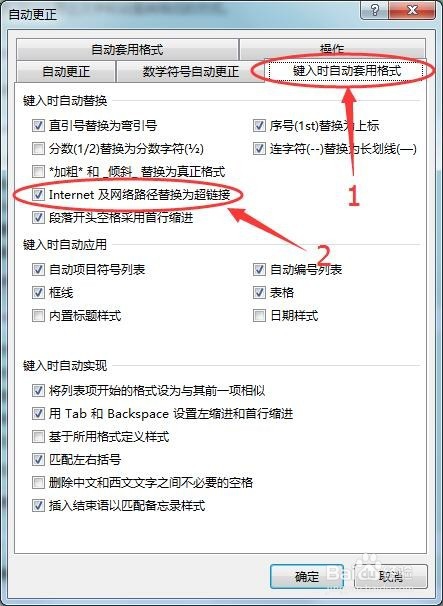Click the help question mark button
Viewport: 443px width, 606px height.
[374, 10]
